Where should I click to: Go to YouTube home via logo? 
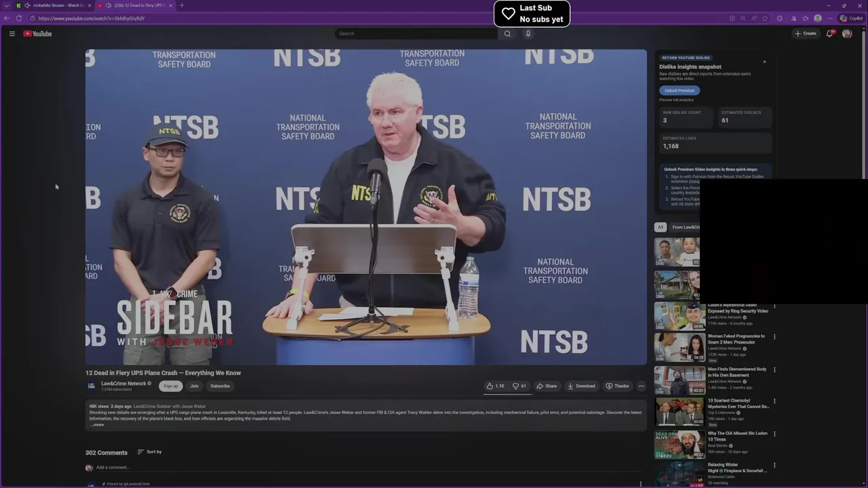(37, 33)
